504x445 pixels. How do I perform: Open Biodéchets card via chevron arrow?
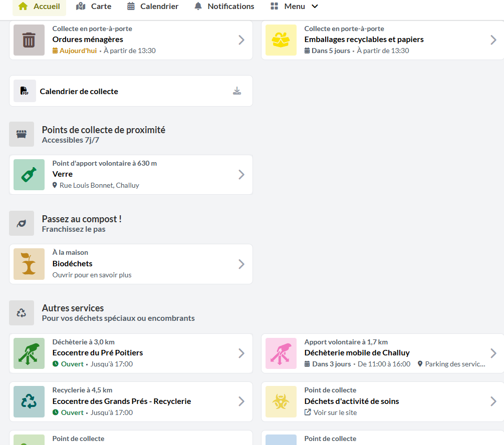point(241,264)
